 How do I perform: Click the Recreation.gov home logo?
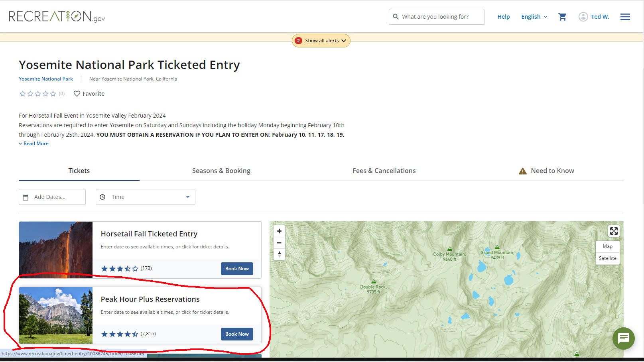click(57, 16)
